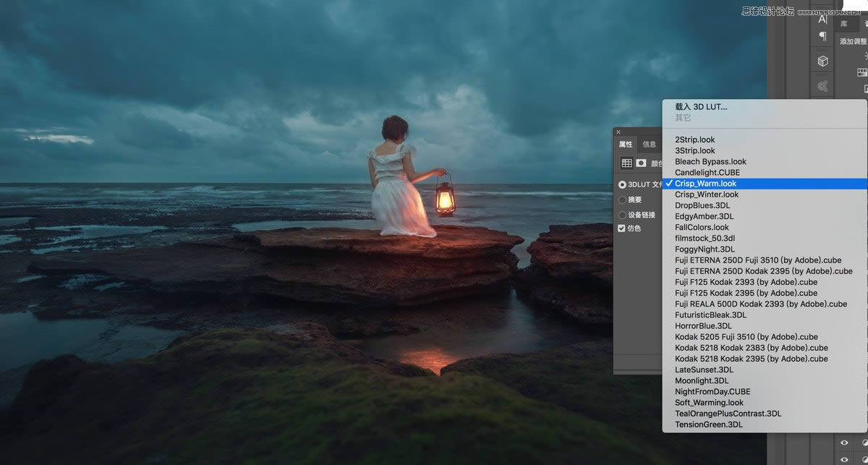Select the 设备链接 radio button
Viewport: 868px width, 465px height.
pyautogui.click(x=622, y=215)
